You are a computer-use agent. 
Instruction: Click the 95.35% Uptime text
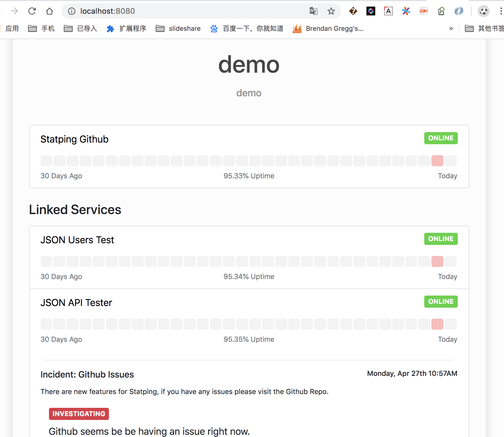249,339
